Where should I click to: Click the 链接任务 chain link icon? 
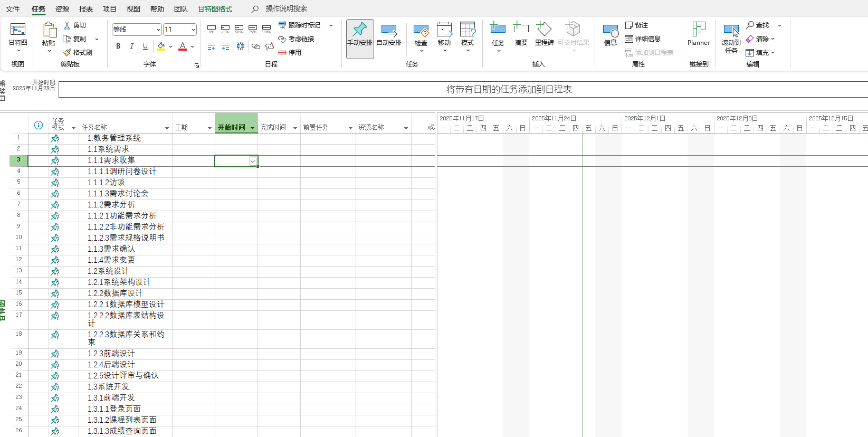(256, 46)
